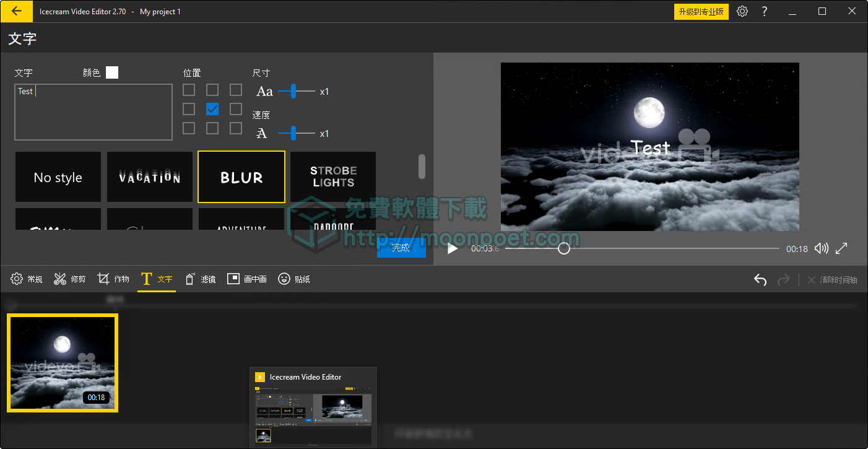Image resolution: width=868 pixels, height=449 pixels.
Task: Mute audio with the speaker icon
Action: (x=822, y=248)
